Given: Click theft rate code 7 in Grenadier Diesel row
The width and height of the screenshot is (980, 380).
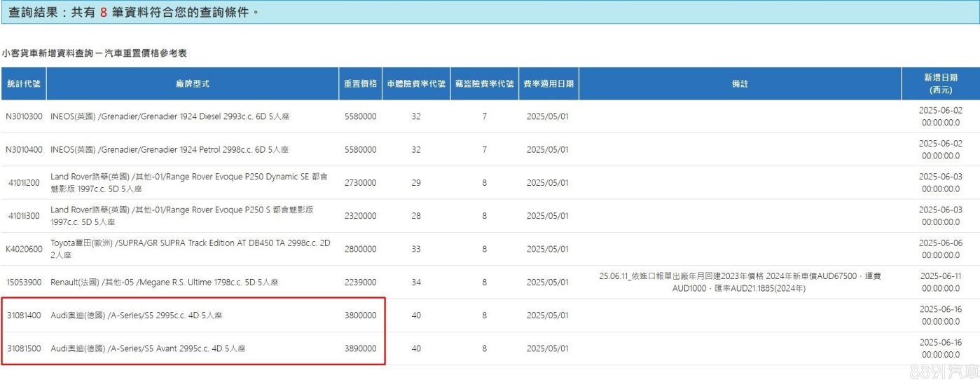Looking at the screenshot, I should (x=484, y=116).
